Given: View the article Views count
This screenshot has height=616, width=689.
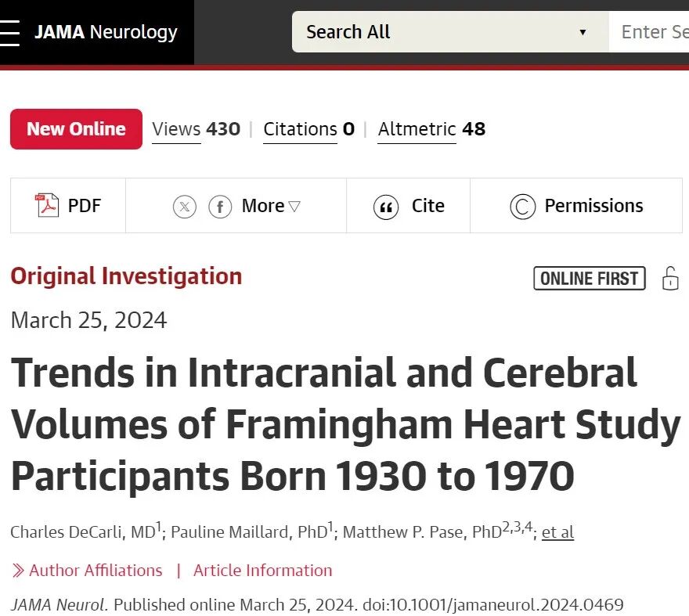Looking at the screenshot, I should click(196, 129).
